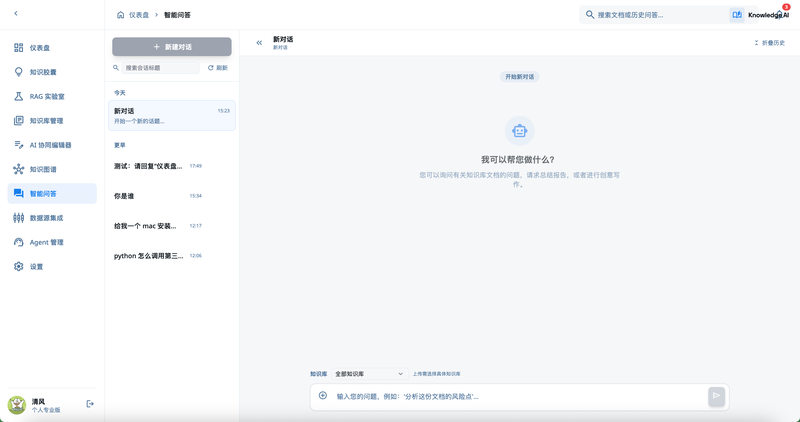Click the robot icon in the chat area
This screenshot has height=422, width=800.
point(519,131)
